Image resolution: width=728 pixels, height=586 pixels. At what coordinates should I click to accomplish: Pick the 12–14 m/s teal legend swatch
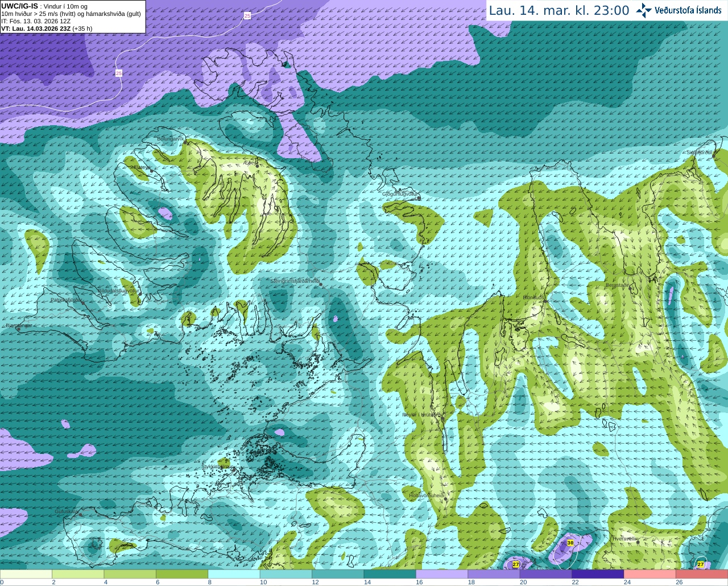point(338,574)
